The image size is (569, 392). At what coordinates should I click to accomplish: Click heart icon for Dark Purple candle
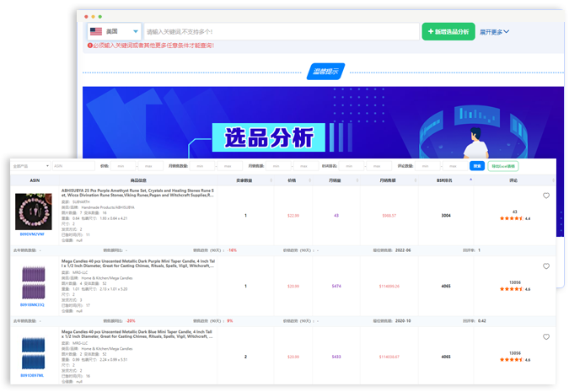click(546, 266)
